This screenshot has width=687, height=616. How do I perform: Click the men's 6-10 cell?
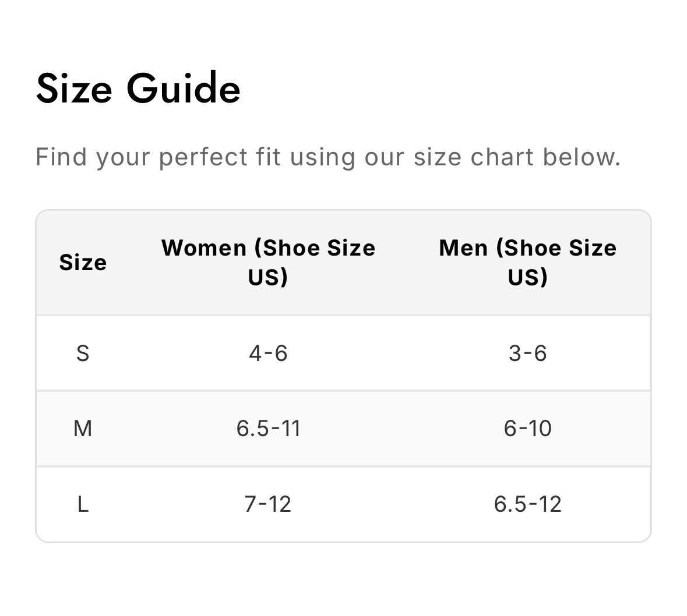527,429
